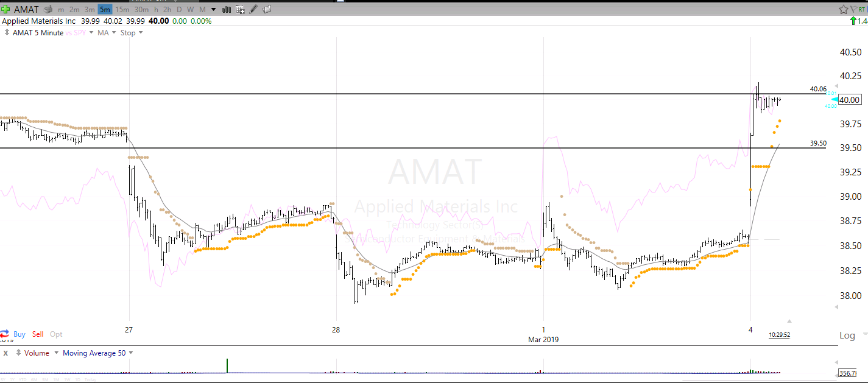868x383 pixels.
Task: Click the 39.50 horizontal line label
Action: pyautogui.click(x=818, y=143)
